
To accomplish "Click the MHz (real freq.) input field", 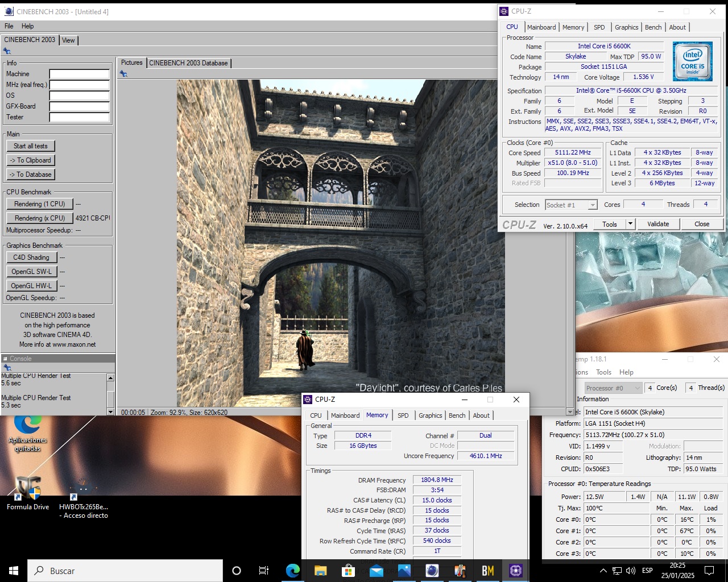I will (79, 85).
